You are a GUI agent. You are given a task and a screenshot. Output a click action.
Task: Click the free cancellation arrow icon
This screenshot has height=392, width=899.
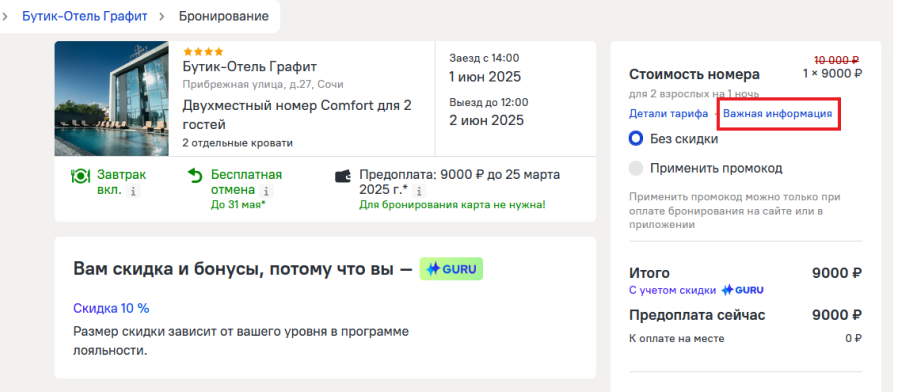point(196,175)
